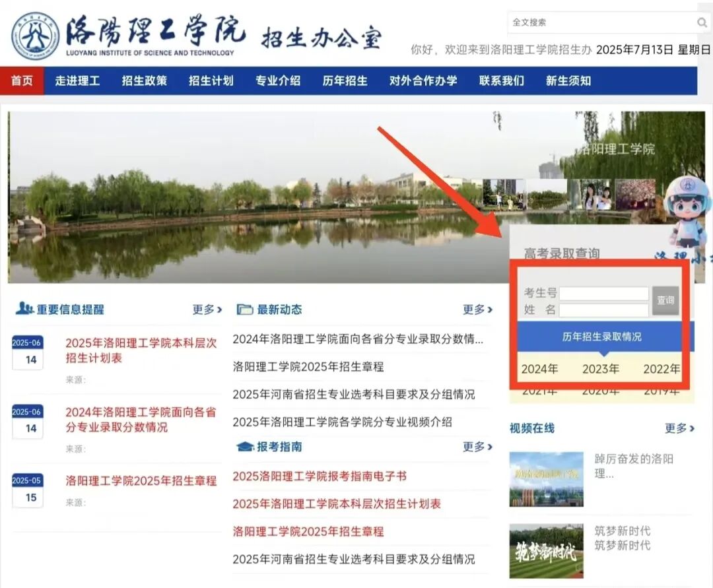Expand 更多 next to 最新动态
Image resolution: width=713 pixels, height=588 pixels.
pyautogui.click(x=474, y=309)
